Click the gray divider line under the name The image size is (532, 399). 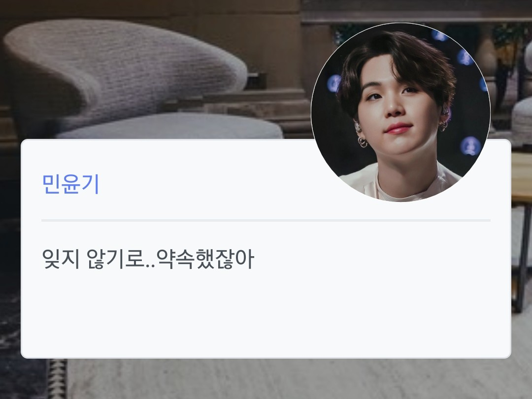pos(266,221)
